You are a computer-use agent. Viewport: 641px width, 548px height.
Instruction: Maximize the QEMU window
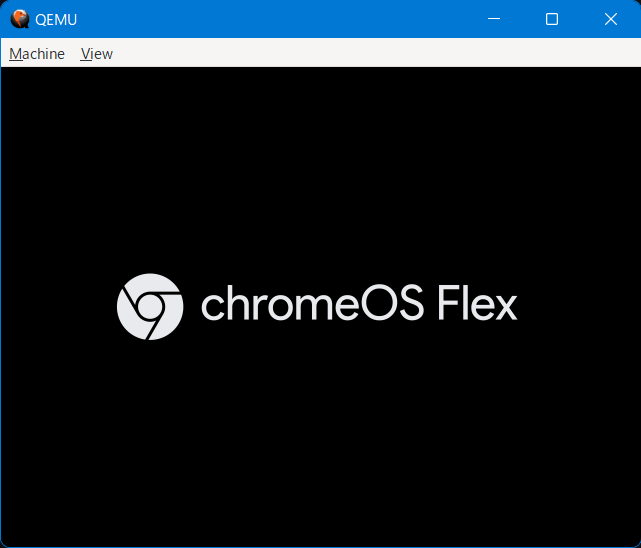pos(551,19)
